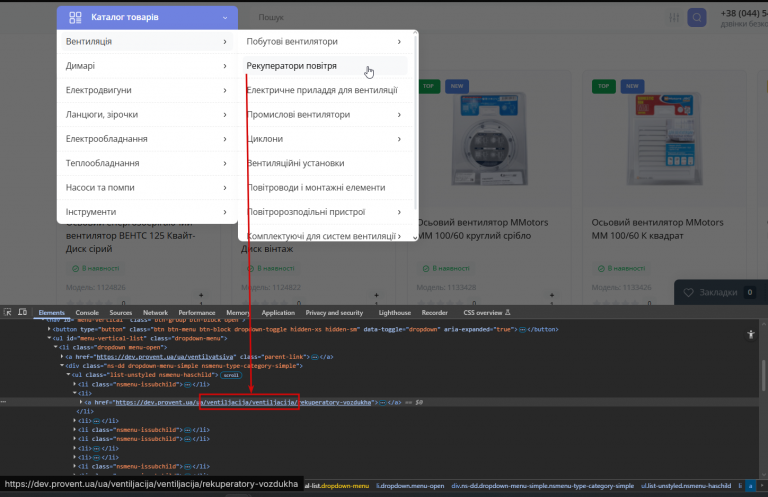Image resolution: width=768 pixels, height=497 pixels.
Task: Open Privacy and security tab
Action: click(335, 312)
